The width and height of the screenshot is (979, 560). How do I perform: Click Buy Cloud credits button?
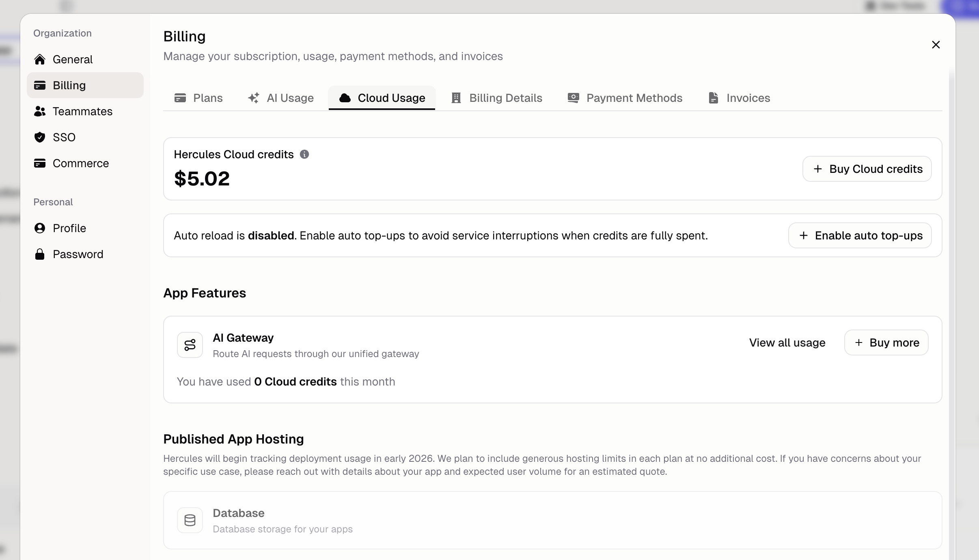(867, 169)
